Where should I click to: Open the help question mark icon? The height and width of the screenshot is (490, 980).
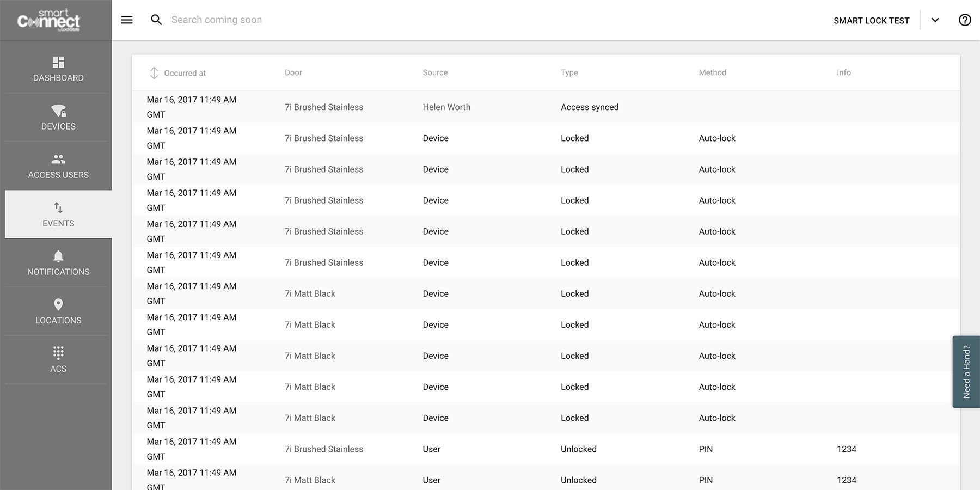[x=965, y=20]
